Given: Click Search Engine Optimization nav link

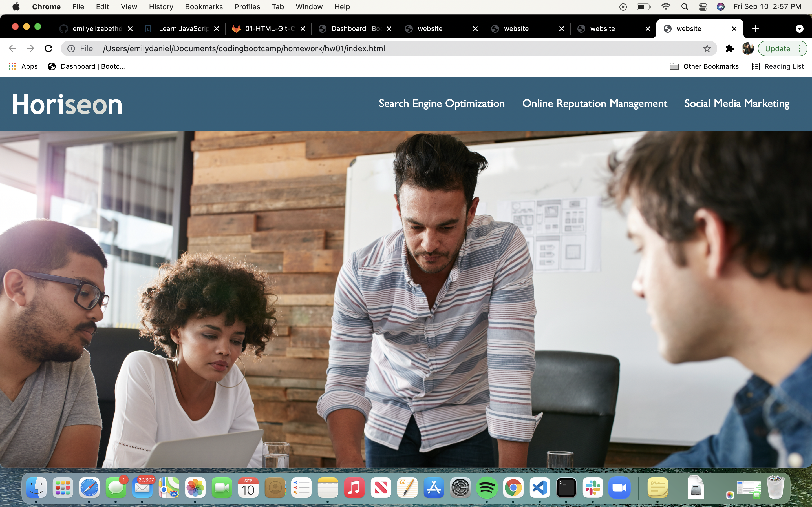Looking at the screenshot, I should point(441,103).
